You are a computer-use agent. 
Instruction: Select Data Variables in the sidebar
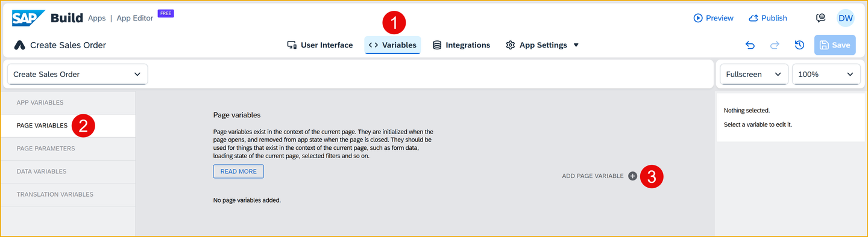[x=68, y=171]
